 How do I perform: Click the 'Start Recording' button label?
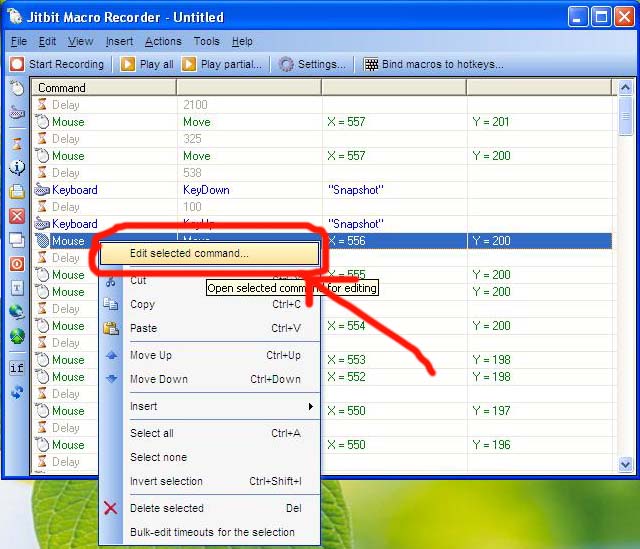coord(66,64)
